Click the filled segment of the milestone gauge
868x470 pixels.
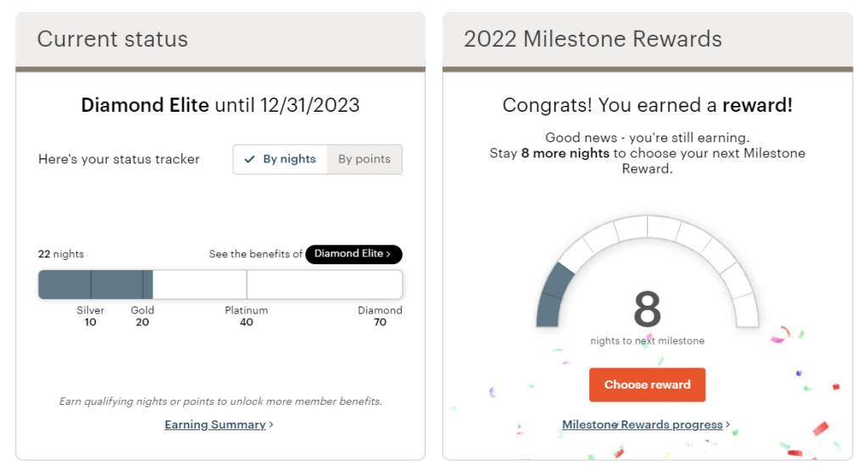tap(553, 296)
